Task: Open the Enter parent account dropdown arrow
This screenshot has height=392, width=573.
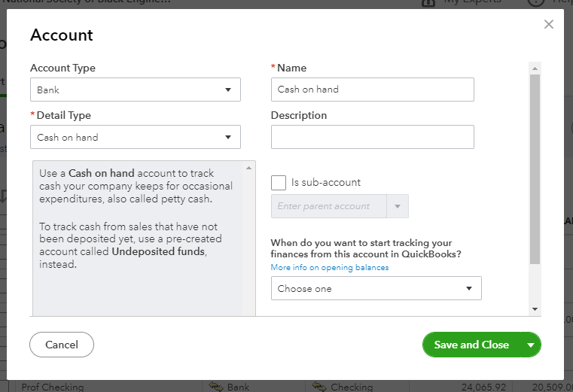Action: coord(398,206)
